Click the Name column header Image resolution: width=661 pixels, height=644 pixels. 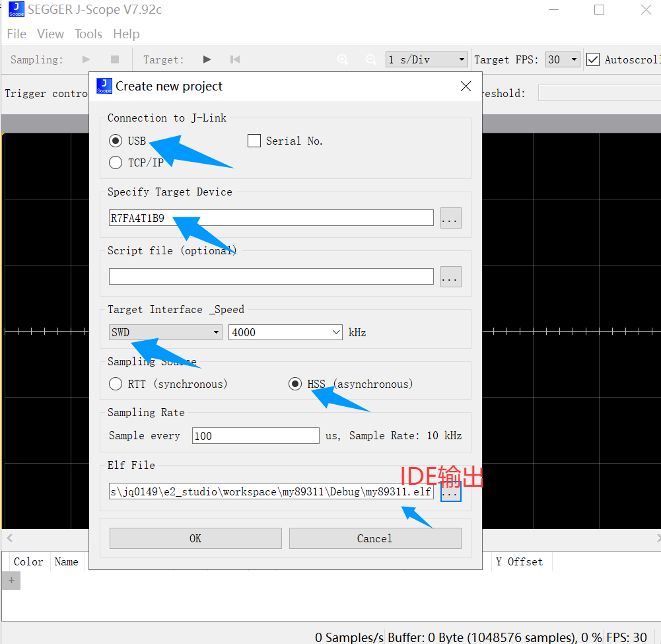(x=67, y=561)
